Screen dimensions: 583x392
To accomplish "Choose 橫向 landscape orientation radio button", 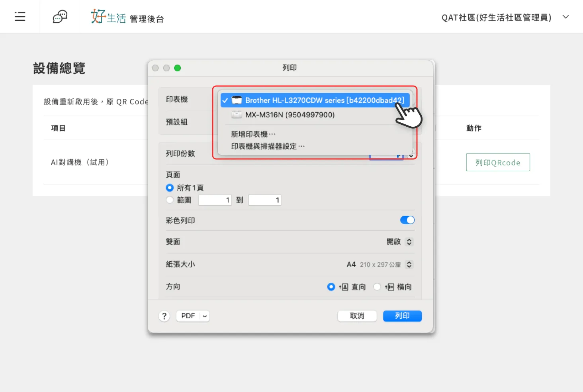I will 377,287.
